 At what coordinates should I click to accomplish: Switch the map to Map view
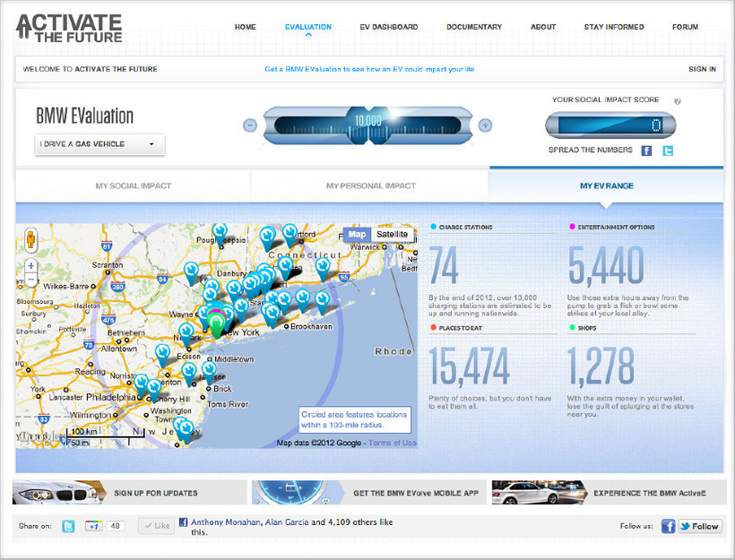tap(357, 235)
